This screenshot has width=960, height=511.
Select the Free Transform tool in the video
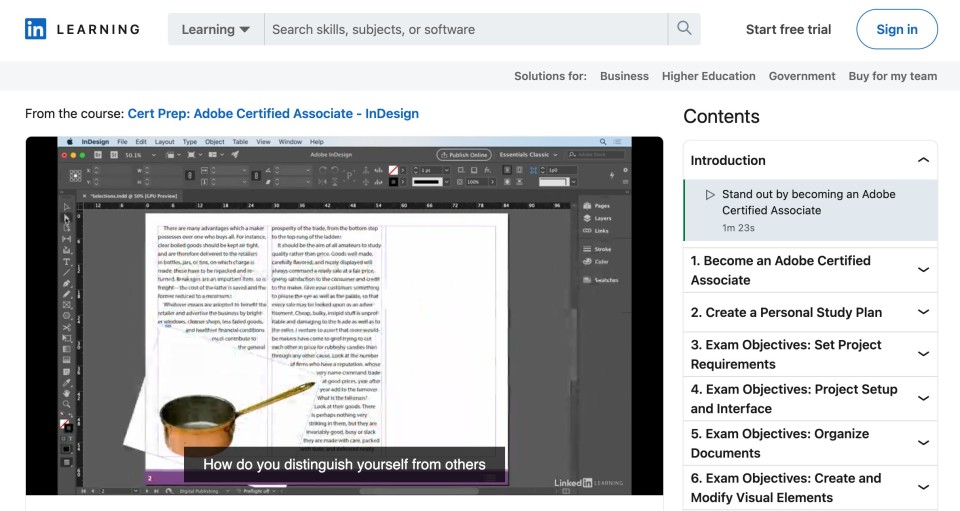tap(67, 338)
